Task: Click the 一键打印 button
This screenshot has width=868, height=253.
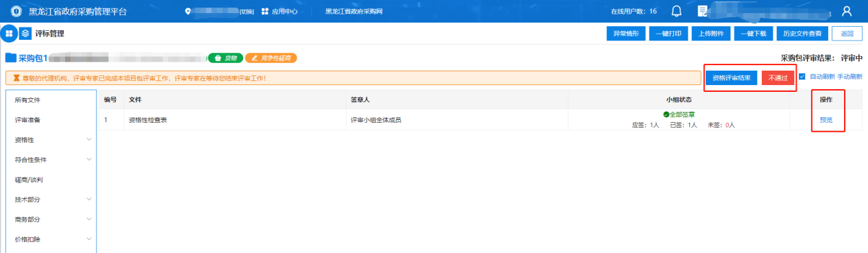Action: pos(669,34)
